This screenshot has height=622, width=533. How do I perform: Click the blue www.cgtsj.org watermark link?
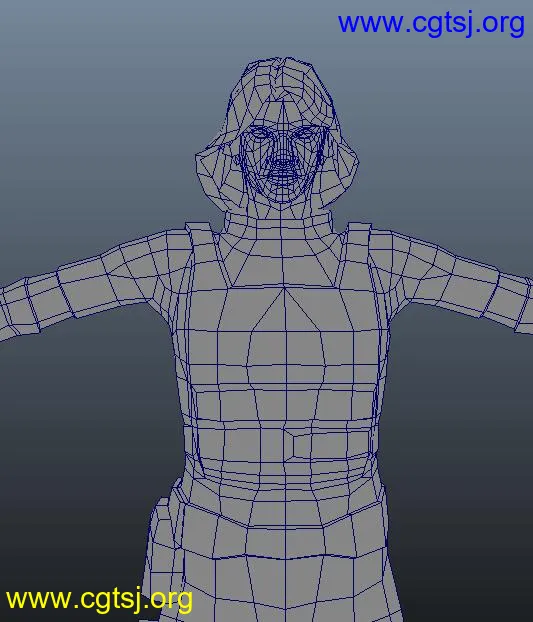click(x=431, y=24)
